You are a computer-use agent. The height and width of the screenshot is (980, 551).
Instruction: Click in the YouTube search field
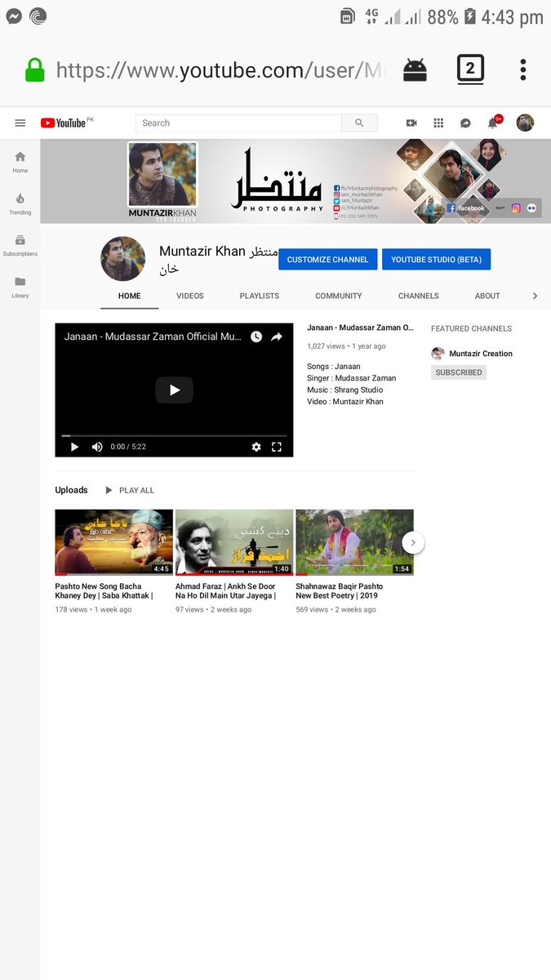[x=238, y=123]
